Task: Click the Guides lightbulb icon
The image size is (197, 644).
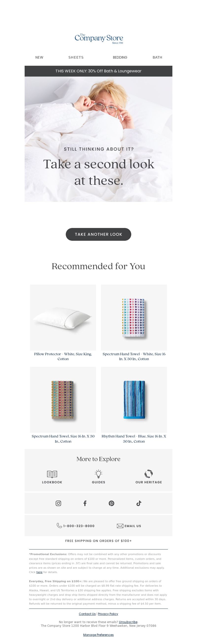Action: (98, 474)
